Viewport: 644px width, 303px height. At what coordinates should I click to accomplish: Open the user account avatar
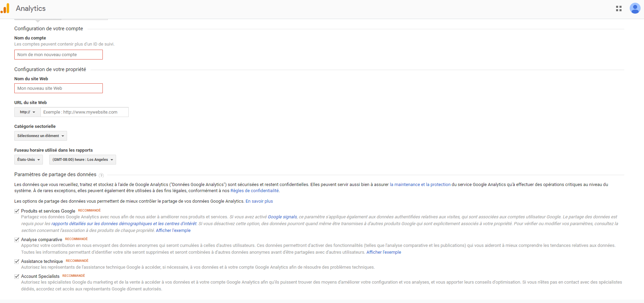(635, 8)
